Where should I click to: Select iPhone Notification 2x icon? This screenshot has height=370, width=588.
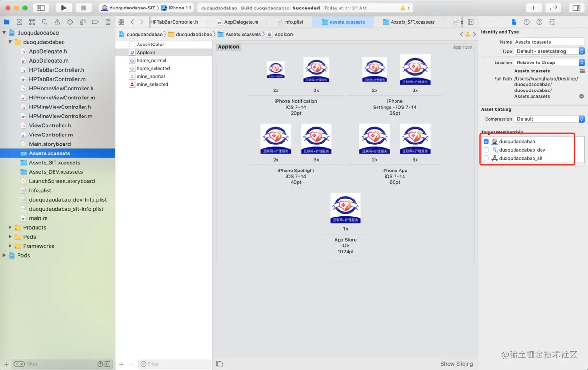pos(276,70)
